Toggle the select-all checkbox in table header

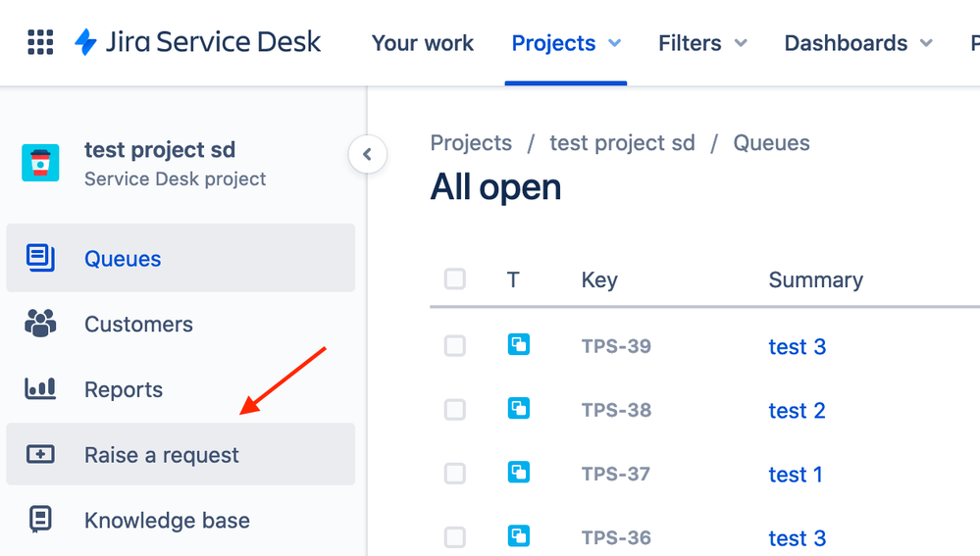pyautogui.click(x=455, y=278)
